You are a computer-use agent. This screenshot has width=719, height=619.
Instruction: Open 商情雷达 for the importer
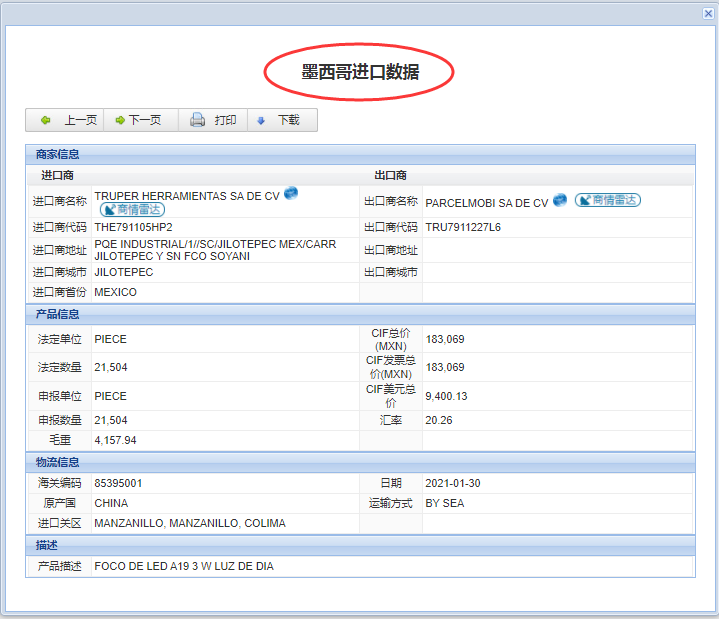pyautogui.click(x=132, y=210)
